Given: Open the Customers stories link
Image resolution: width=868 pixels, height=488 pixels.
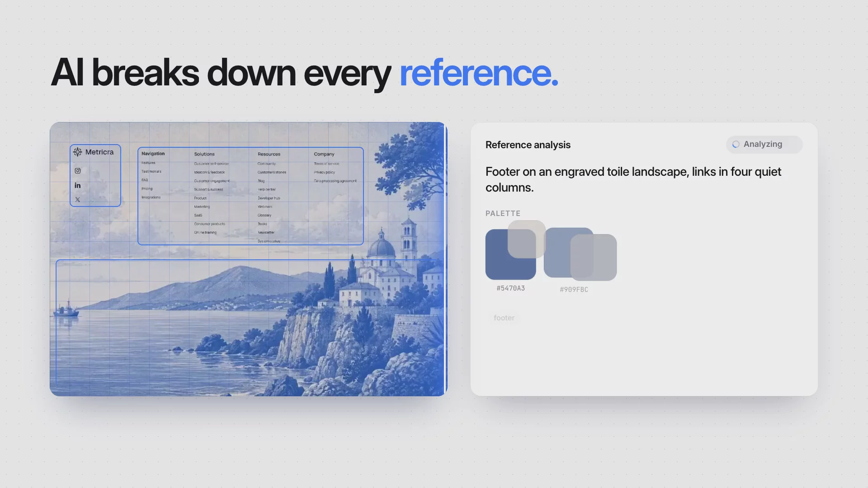Looking at the screenshot, I should click(x=272, y=172).
